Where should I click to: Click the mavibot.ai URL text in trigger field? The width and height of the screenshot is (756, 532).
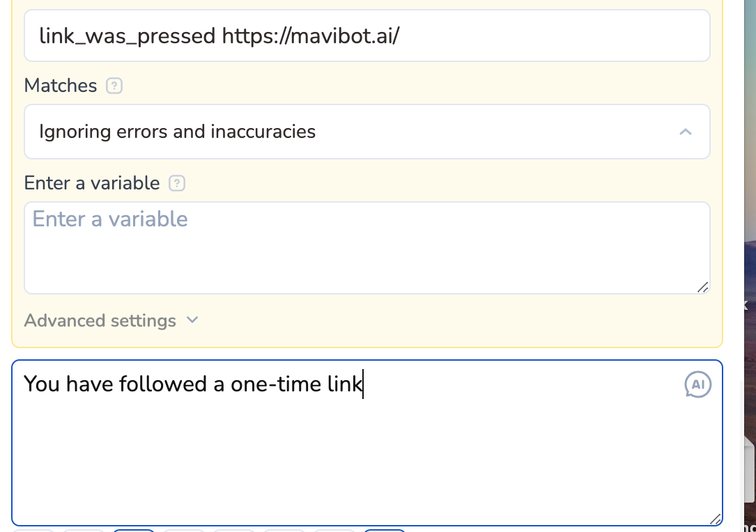point(311,36)
